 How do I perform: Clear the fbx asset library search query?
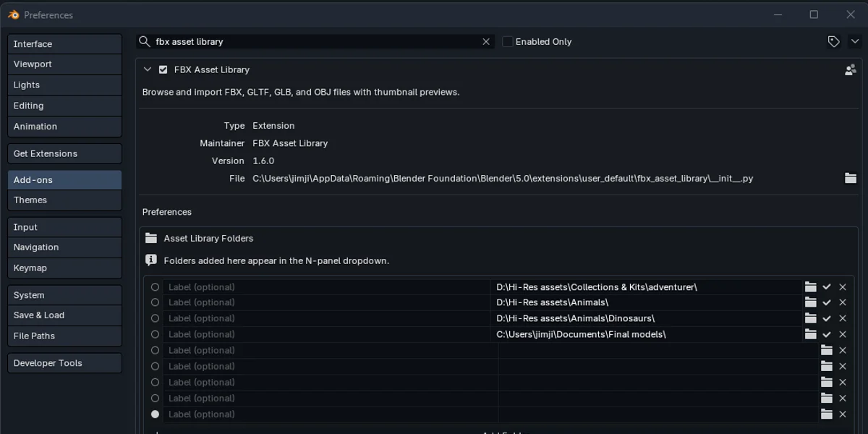point(485,41)
